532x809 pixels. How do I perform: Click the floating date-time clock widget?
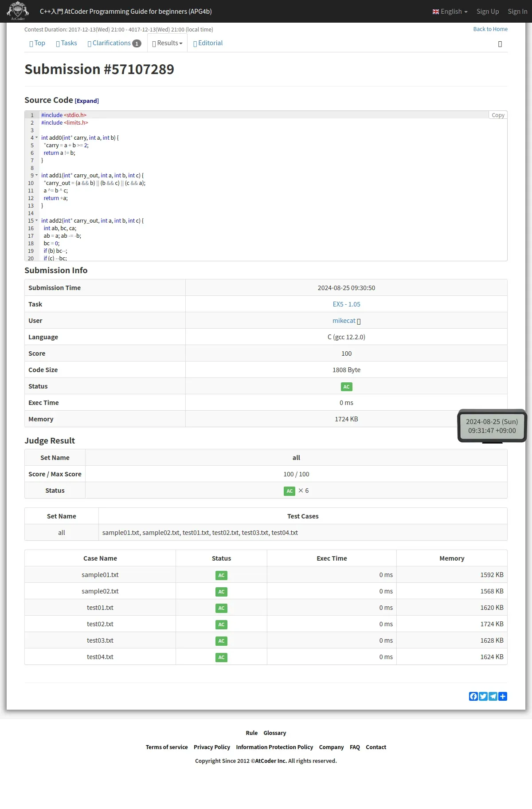(492, 426)
